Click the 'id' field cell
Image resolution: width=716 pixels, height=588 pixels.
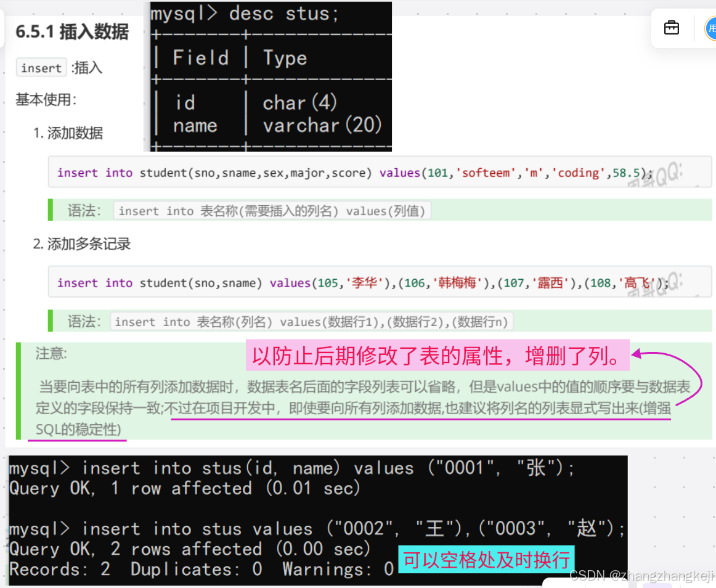pos(185,102)
